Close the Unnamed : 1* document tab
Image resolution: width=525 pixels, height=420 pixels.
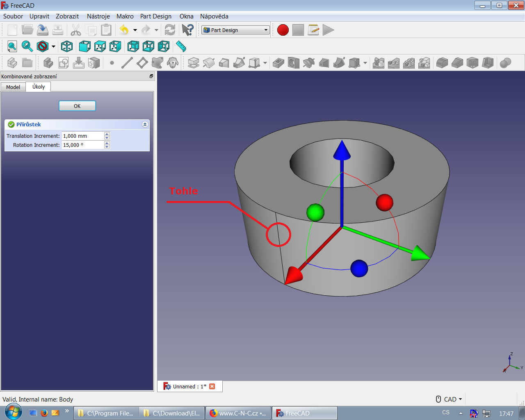click(x=212, y=386)
